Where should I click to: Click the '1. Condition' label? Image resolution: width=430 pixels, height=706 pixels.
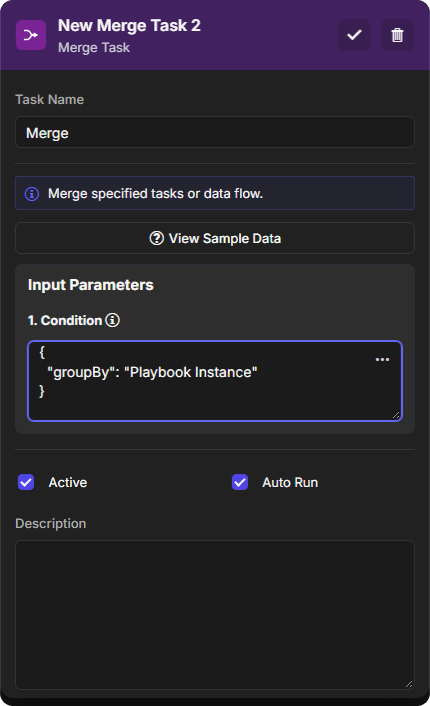click(65, 320)
